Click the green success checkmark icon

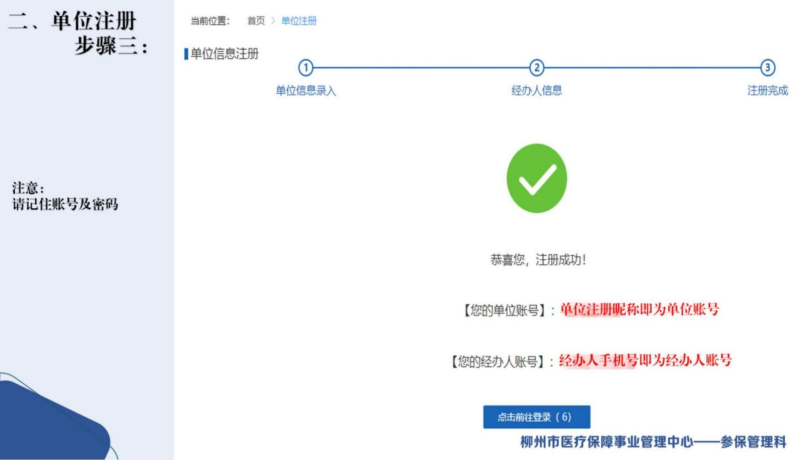536,178
